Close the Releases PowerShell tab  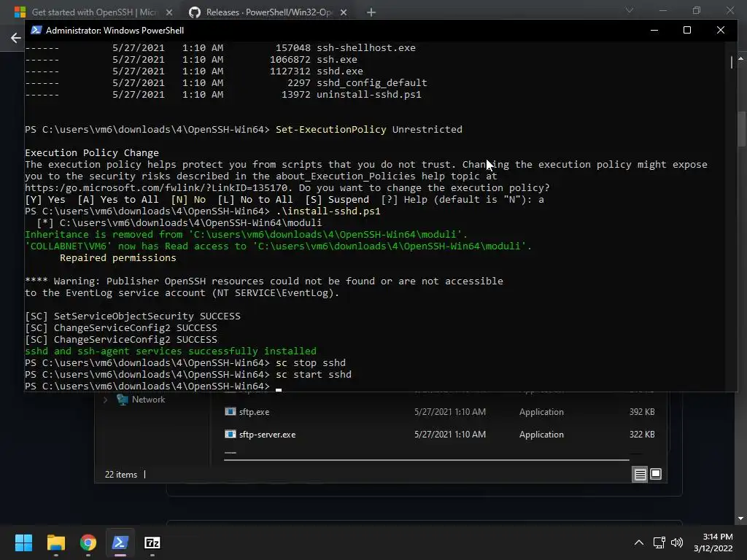click(x=344, y=12)
